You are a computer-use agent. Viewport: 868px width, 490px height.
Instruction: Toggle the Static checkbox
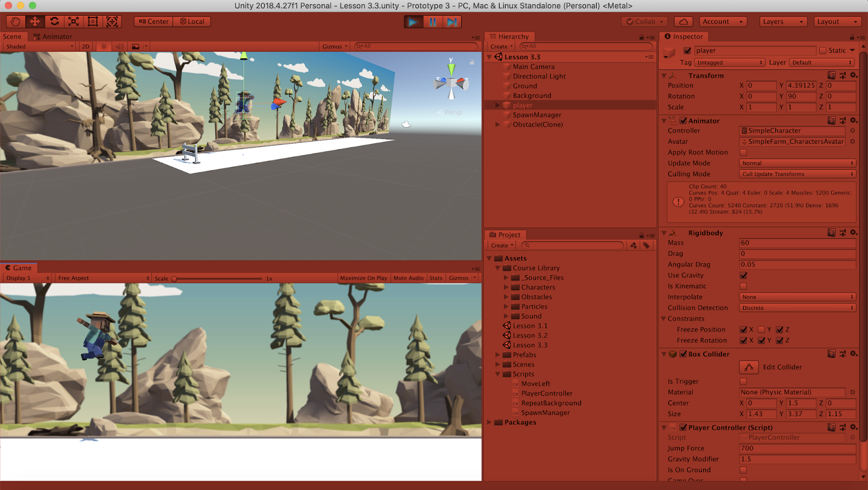point(822,50)
